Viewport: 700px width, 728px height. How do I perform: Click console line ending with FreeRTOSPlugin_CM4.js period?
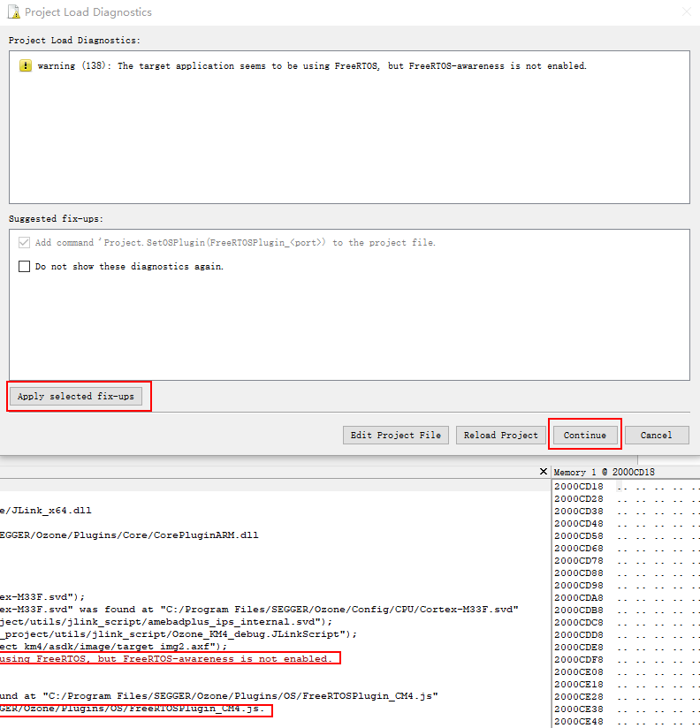click(133, 709)
